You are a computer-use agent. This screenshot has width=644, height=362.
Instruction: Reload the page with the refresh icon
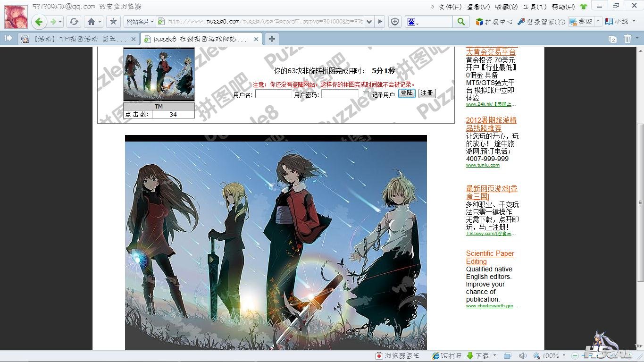(x=74, y=22)
